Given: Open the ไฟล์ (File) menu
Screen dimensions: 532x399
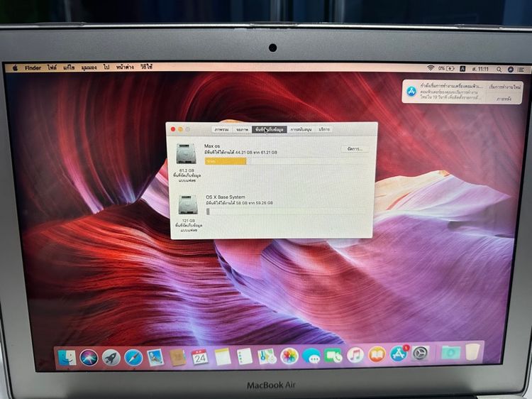Looking at the screenshot, I should click(x=52, y=67).
